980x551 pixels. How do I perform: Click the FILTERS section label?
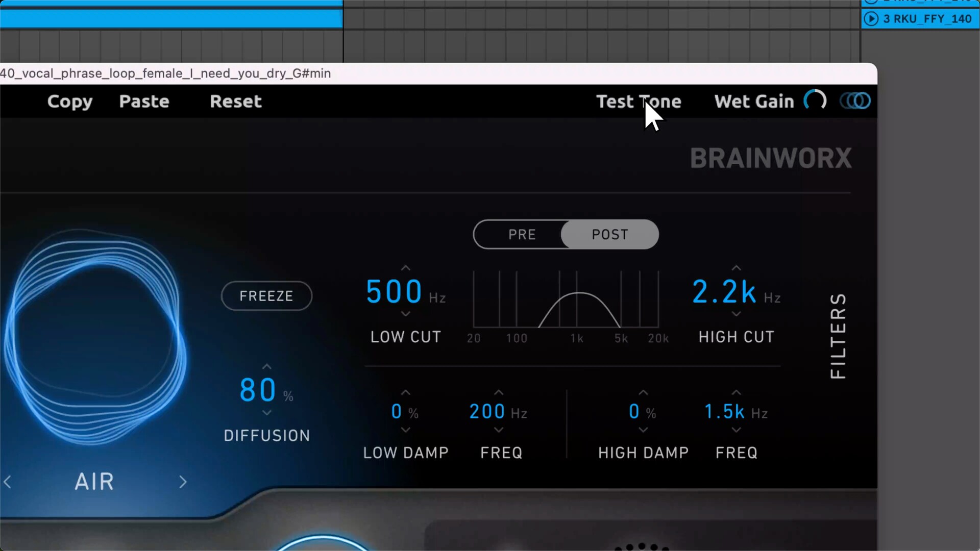click(x=838, y=336)
